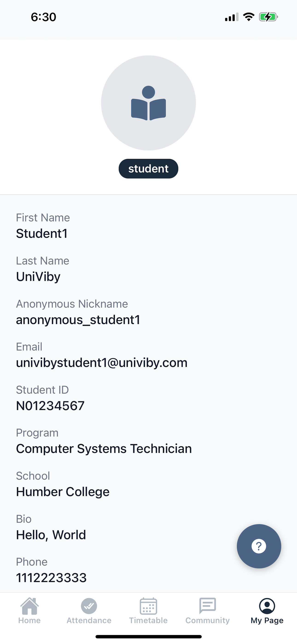
Task: Tap the email univibystudent1@univiby.com
Action: (x=102, y=363)
